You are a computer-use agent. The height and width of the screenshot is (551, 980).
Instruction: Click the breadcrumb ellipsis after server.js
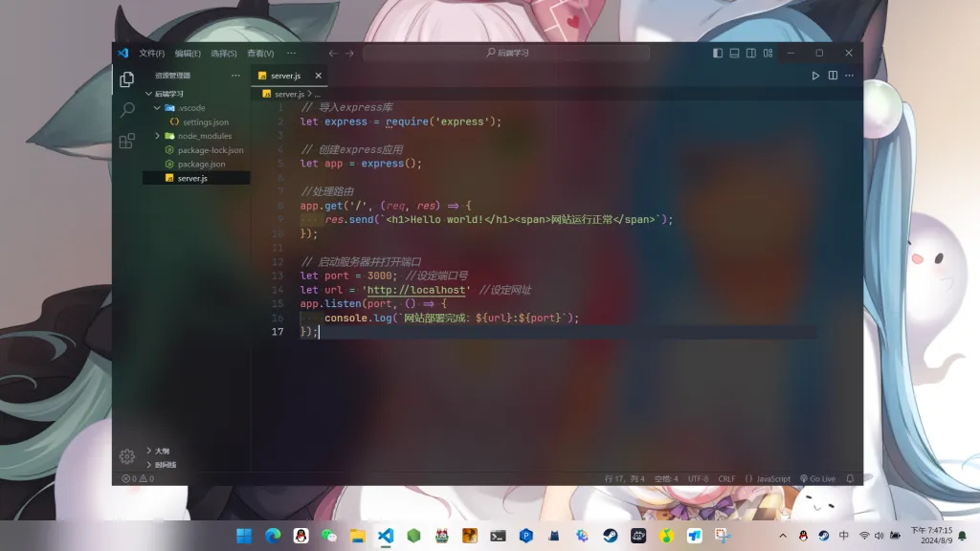(318, 95)
